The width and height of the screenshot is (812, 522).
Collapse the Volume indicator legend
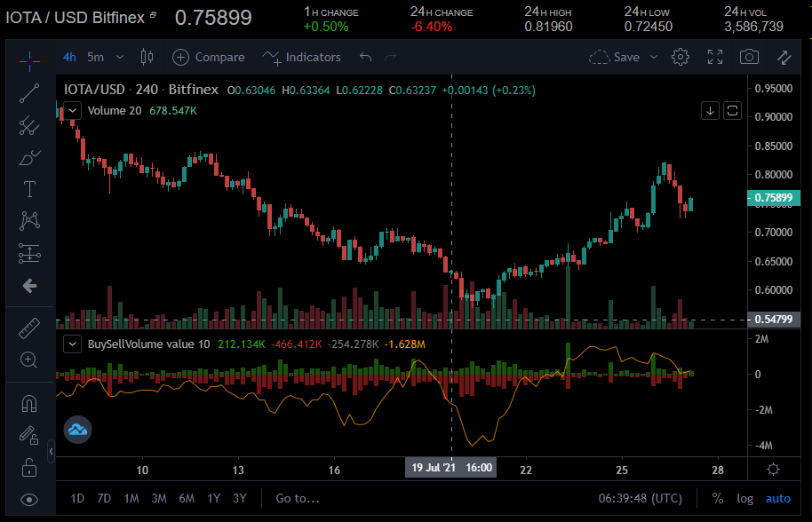click(x=72, y=111)
